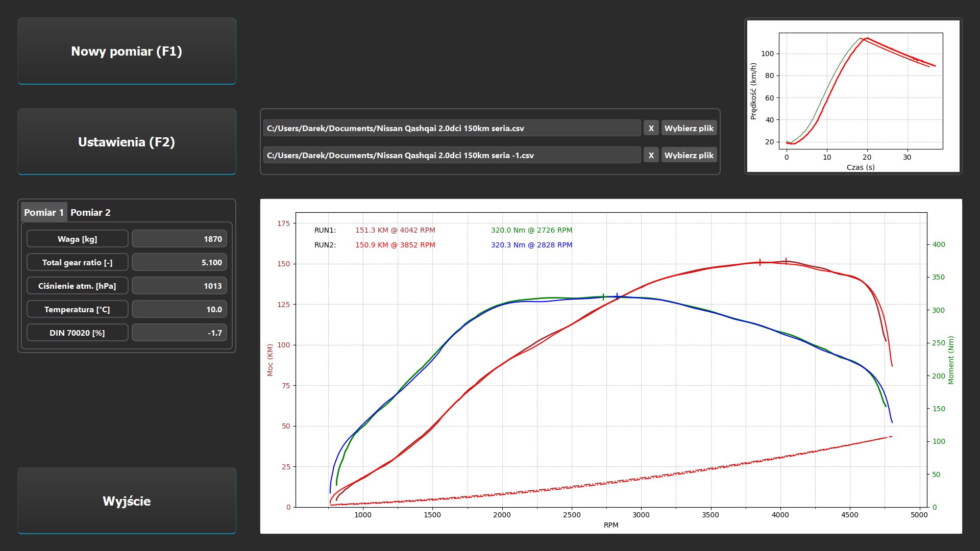The height and width of the screenshot is (551, 980).
Task: Select Temperatura value 10.0
Action: [x=179, y=309]
